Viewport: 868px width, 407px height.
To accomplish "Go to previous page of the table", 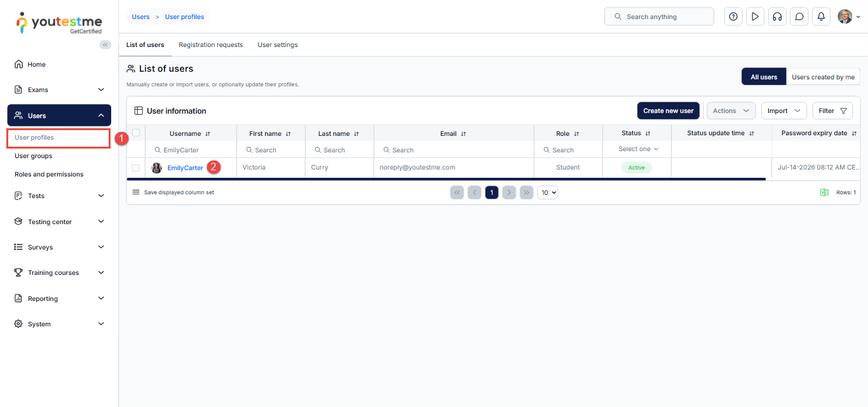I will pos(474,192).
